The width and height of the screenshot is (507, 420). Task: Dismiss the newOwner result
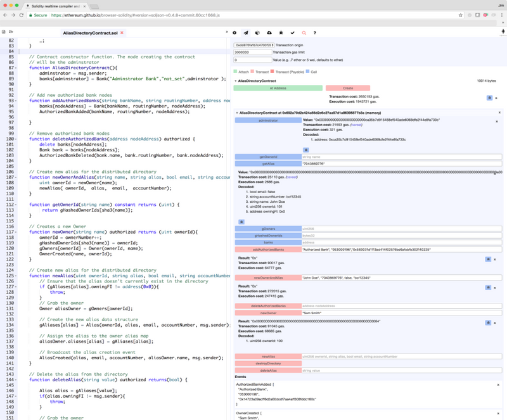495,322
